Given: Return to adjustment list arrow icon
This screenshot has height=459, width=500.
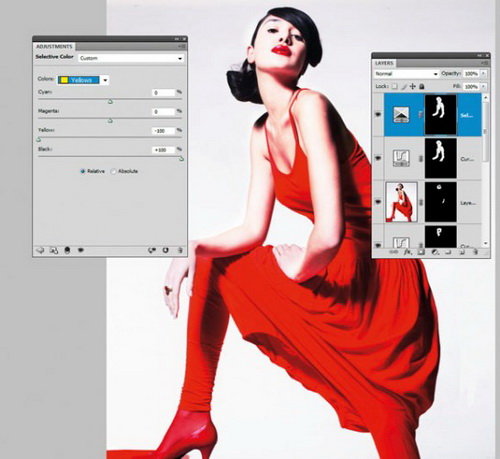Looking at the screenshot, I should click(x=40, y=250).
